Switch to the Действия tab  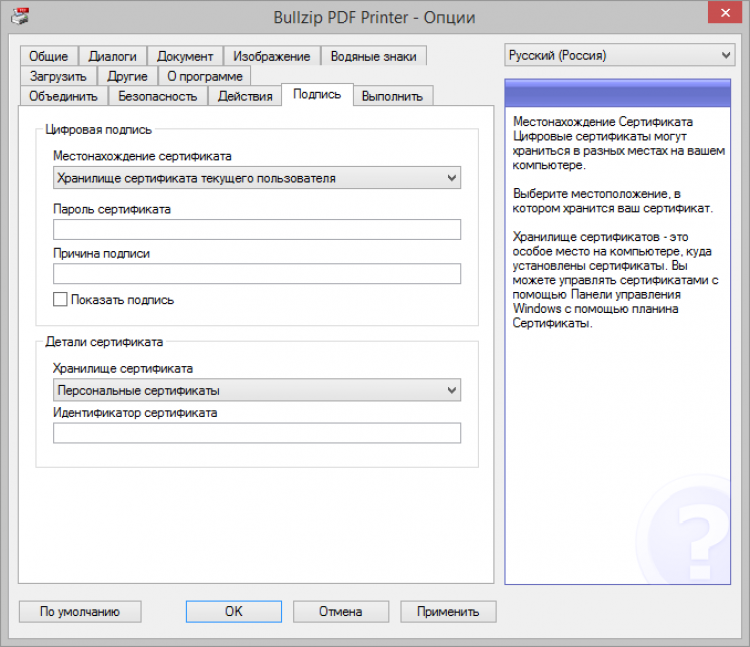click(245, 96)
